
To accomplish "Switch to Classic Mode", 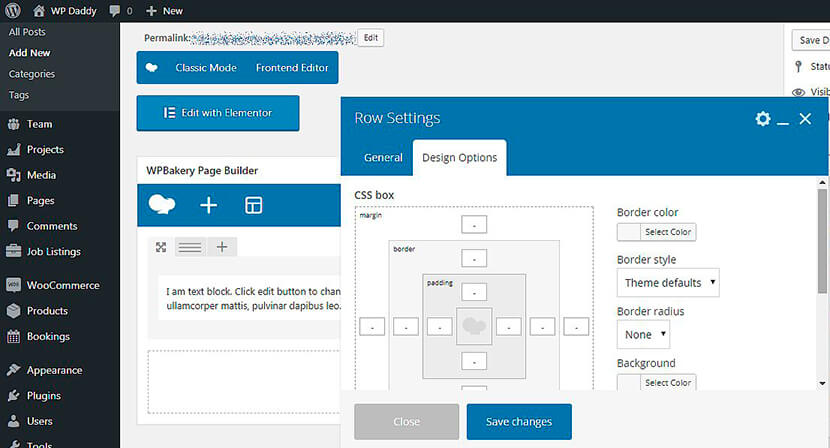I will [x=206, y=68].
